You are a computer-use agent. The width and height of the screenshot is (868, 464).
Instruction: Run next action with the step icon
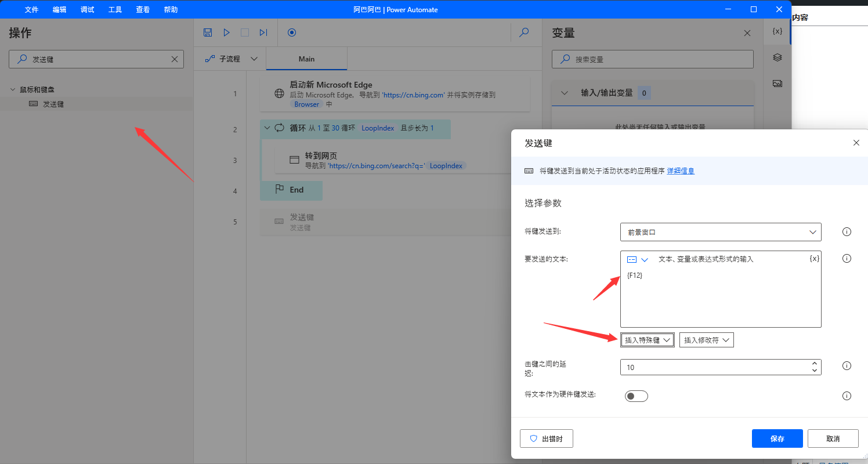point(263,32)
